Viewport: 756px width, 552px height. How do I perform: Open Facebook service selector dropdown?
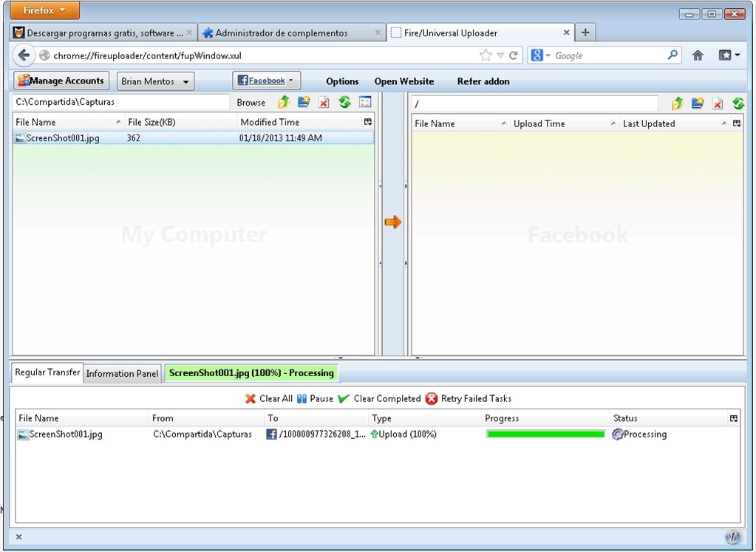(x=267, y=81)
